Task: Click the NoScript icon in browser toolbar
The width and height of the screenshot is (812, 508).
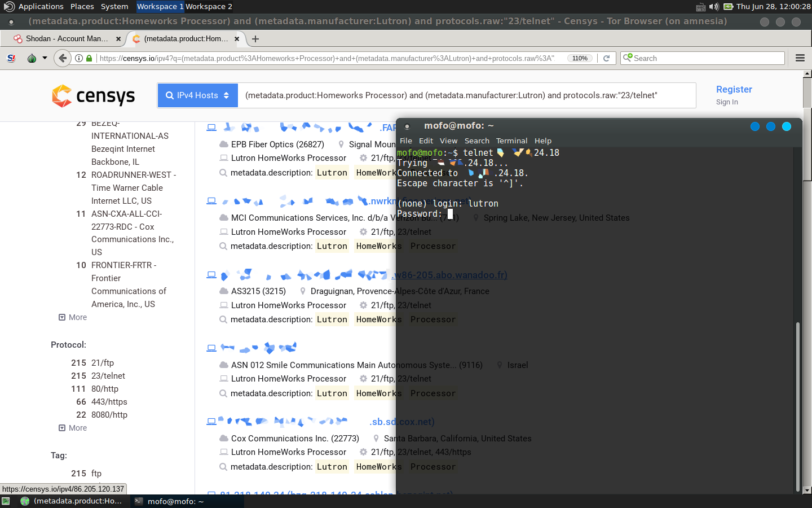Action: 11,58
